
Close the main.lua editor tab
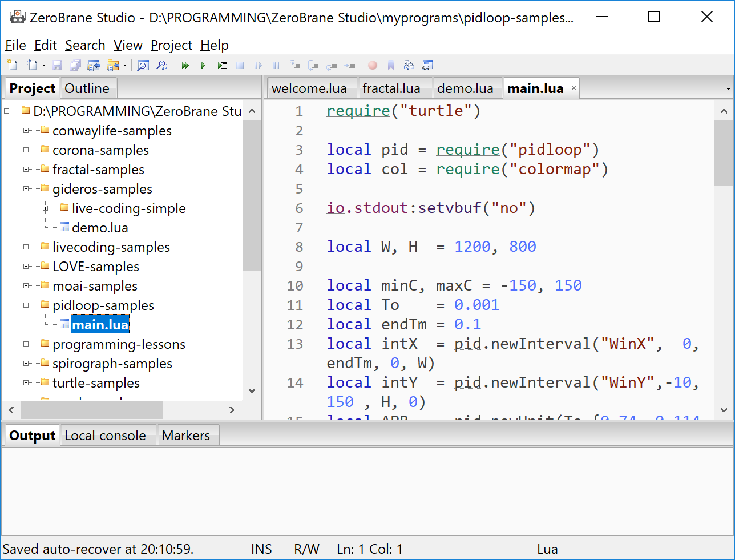(574, 88)
